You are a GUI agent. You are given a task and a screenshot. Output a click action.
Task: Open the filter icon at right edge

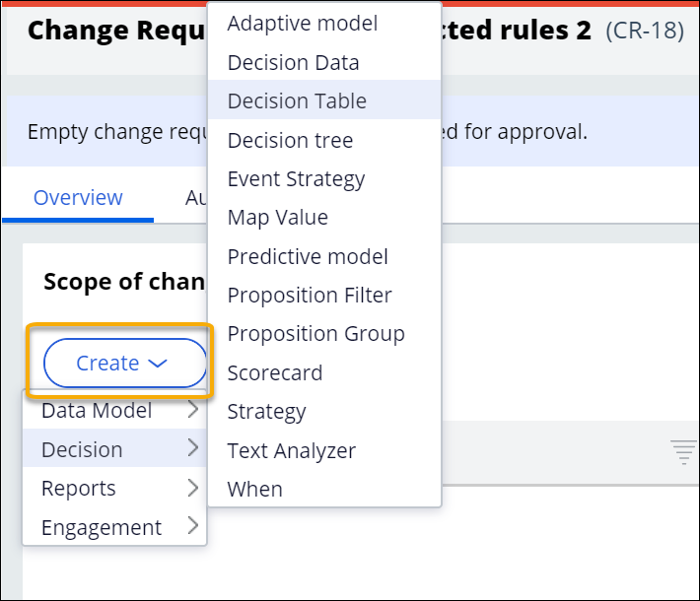[x=683, y=452]
